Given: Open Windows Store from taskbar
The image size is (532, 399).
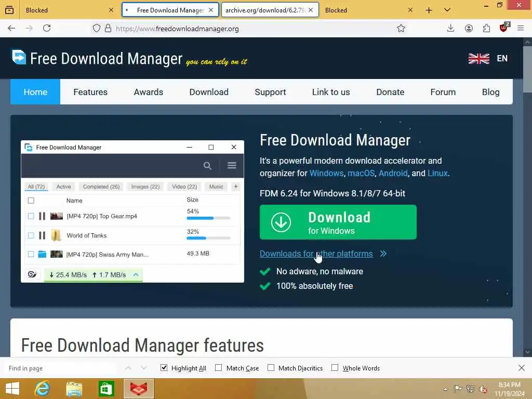Looking at the screenshot, I should click(106, 389).
